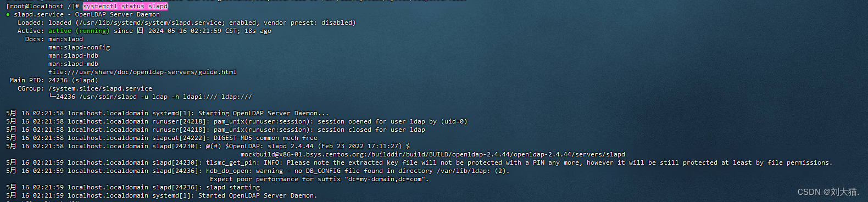Click the tlsmc_get_pin INFO log line
The image size is (868, 202).
tap(419, 162)
